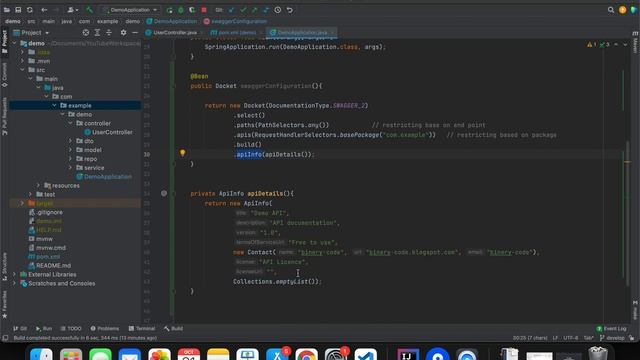640x360 pixels.
Task: Click the develop Git branch widget
Action: pos(612,338)
